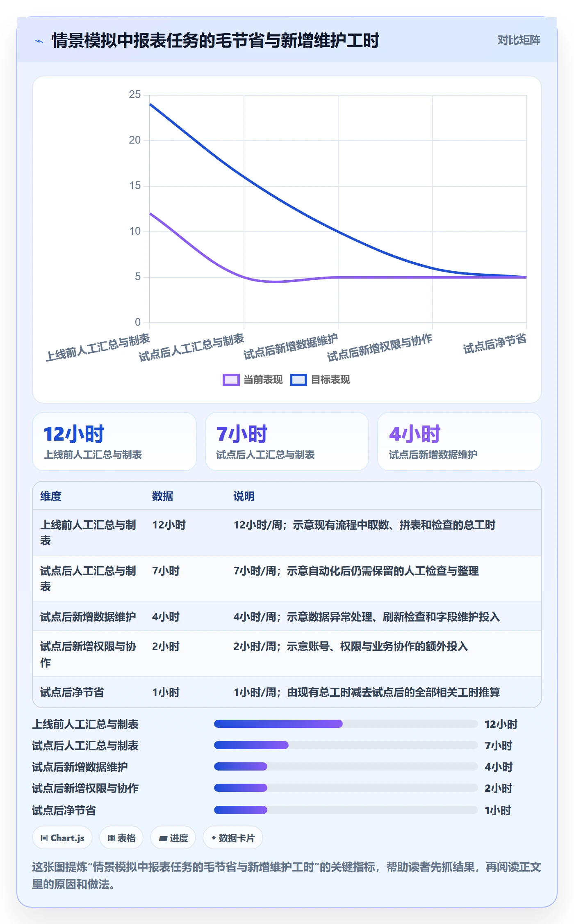Click table cell 试点后人工汇总与制表

[88, 579]
